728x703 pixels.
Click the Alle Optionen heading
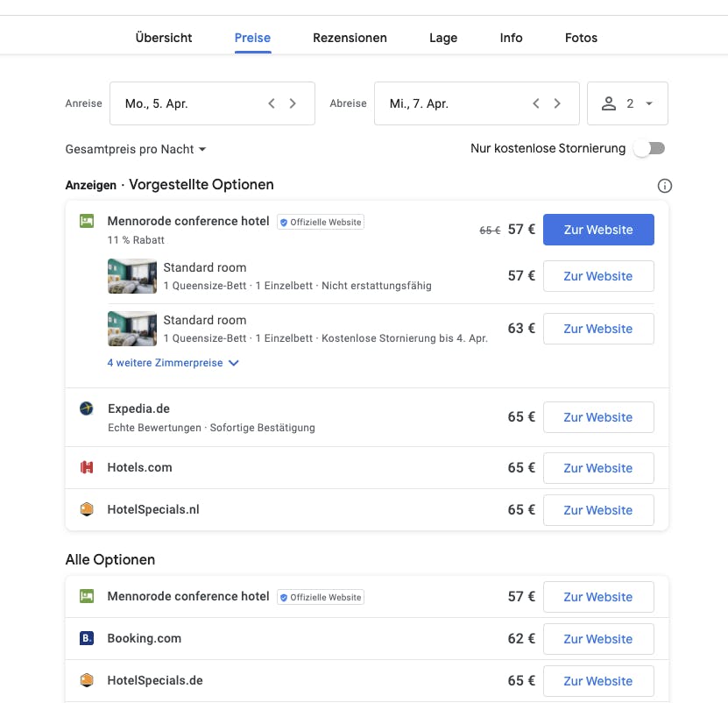point(110,559)
